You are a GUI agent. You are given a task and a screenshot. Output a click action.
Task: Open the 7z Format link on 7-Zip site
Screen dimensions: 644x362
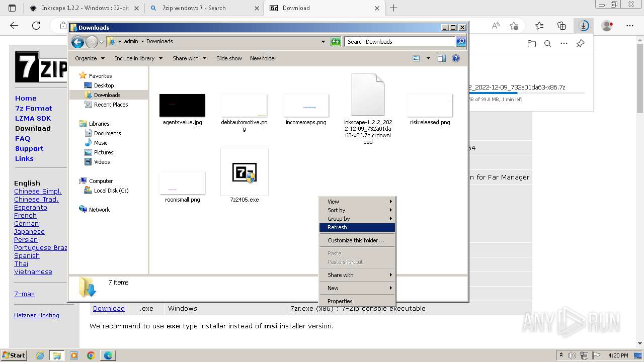[33, 108]
